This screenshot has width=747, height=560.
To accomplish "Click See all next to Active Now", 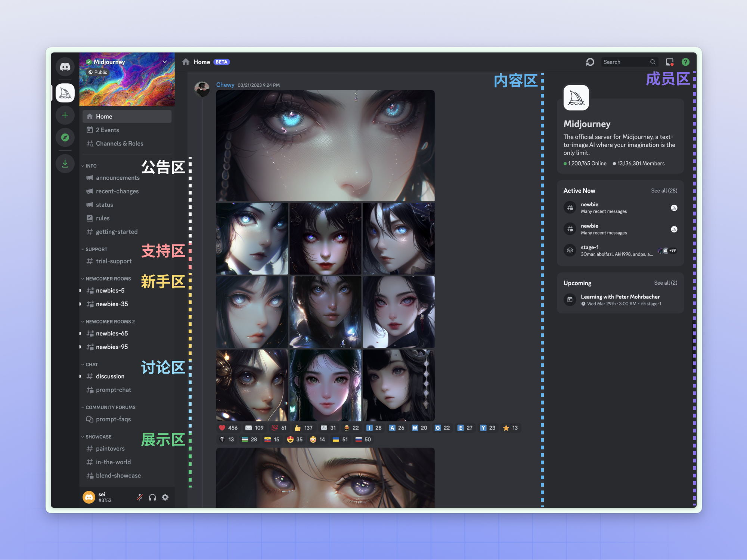I will tap(664, 191).
